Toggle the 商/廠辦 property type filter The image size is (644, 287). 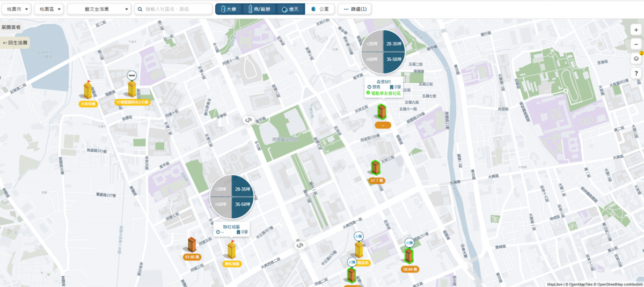[259, 9]
